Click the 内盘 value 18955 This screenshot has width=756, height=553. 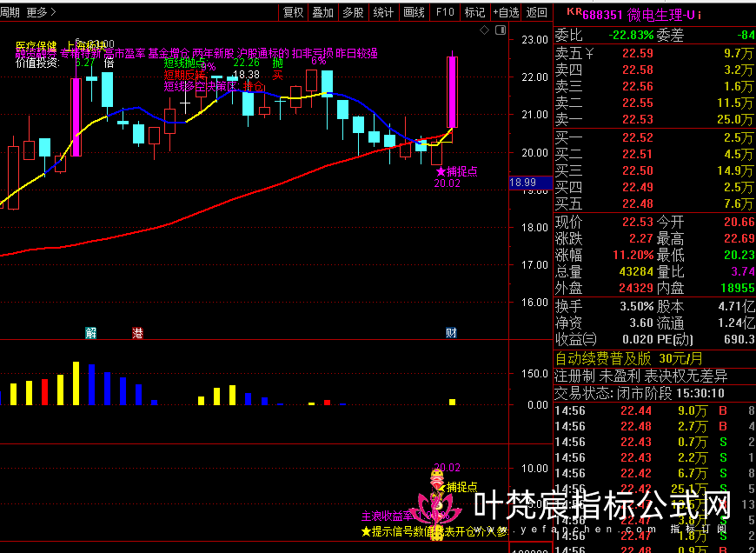[x=738, y=288]
